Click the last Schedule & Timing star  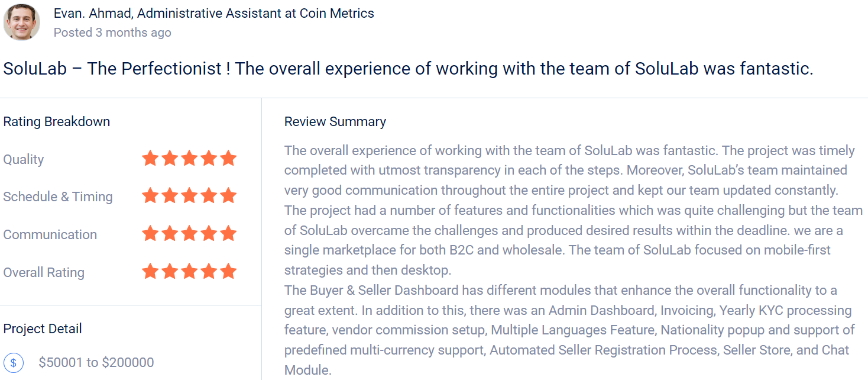(x=228, y=196)
